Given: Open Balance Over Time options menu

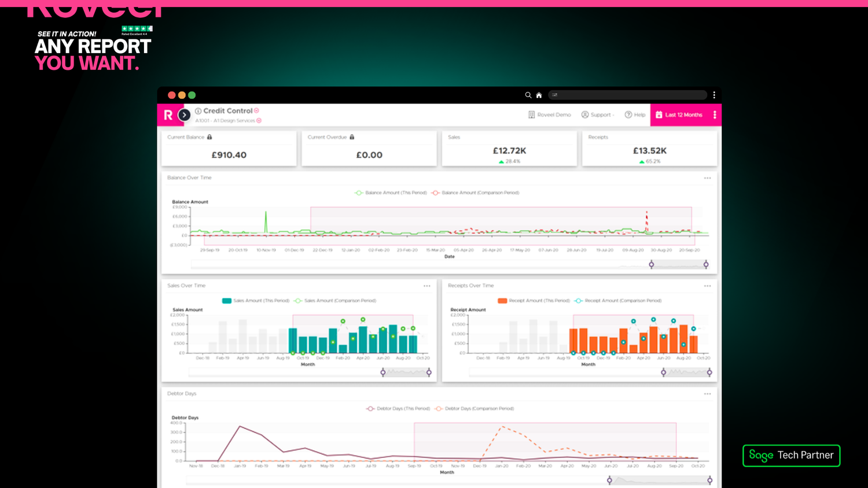Looking at the screenshot, I should (x=707, y=178).
